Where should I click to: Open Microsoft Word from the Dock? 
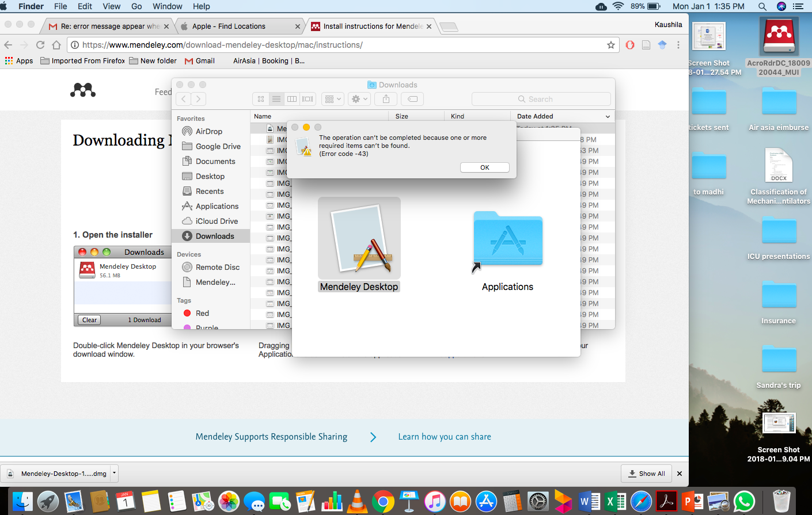(589, 501)
